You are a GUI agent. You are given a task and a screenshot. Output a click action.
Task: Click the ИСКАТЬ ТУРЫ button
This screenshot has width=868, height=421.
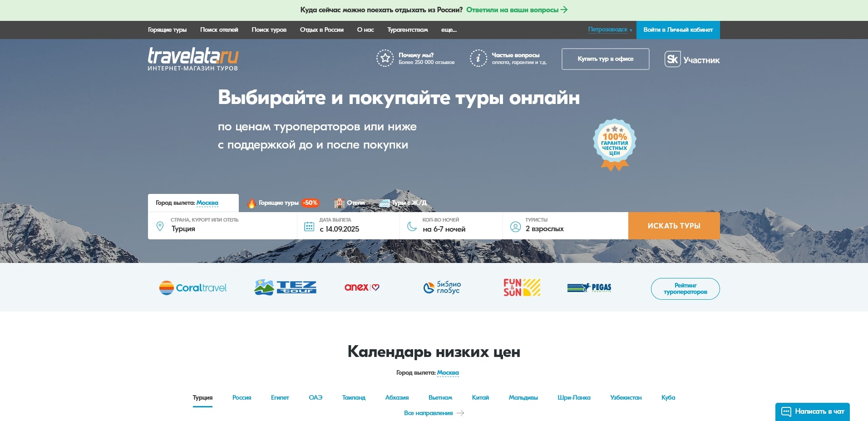pos(674,225)
